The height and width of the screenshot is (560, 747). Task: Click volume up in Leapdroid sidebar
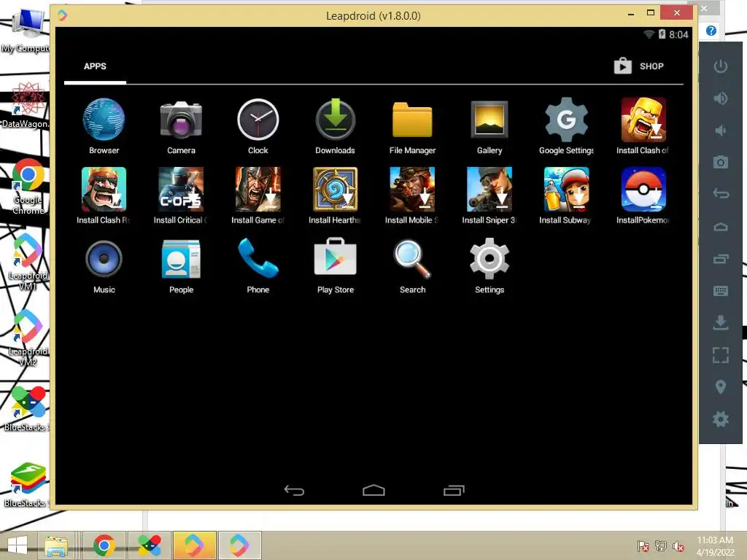coord(720,98)
